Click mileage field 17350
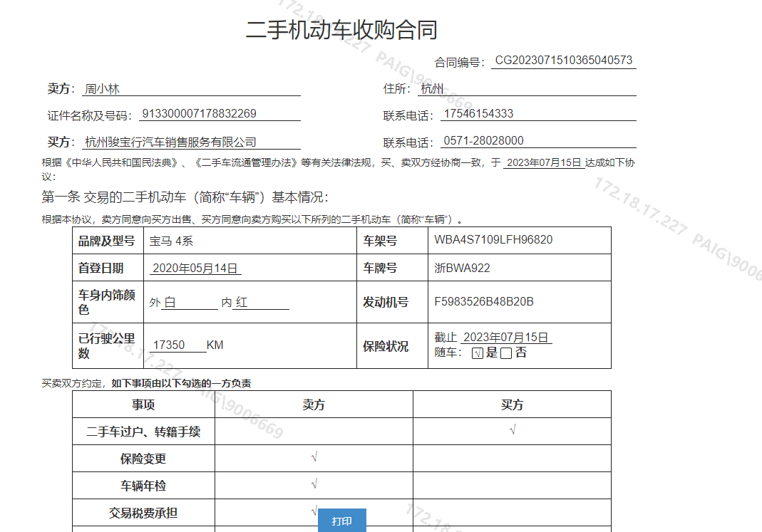 (178, 345)
